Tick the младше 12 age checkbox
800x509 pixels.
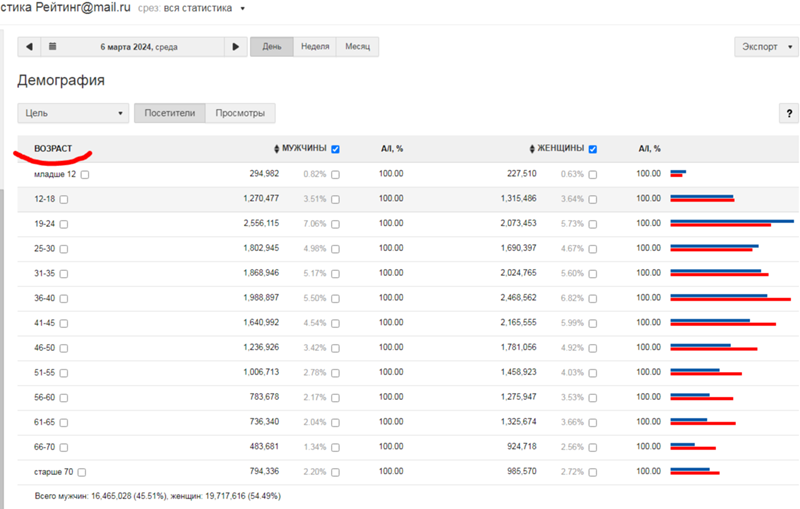[x=85, y=174]
